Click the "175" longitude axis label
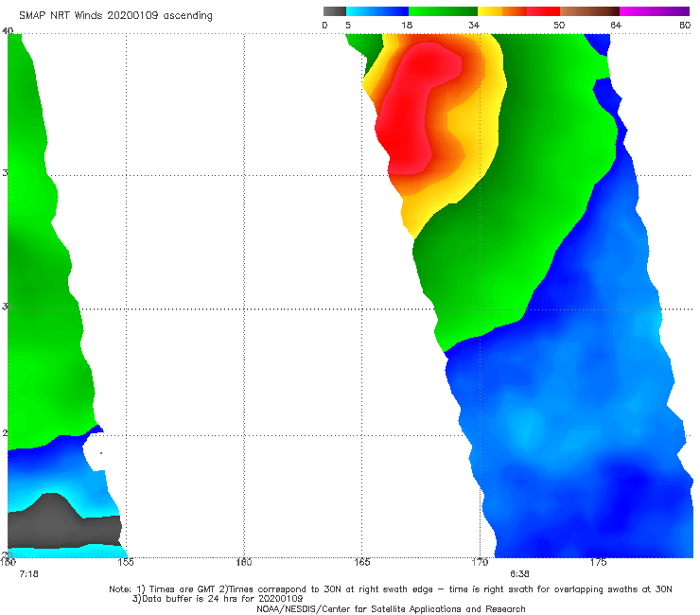This screenshot has width=700, height=615. 598,562
